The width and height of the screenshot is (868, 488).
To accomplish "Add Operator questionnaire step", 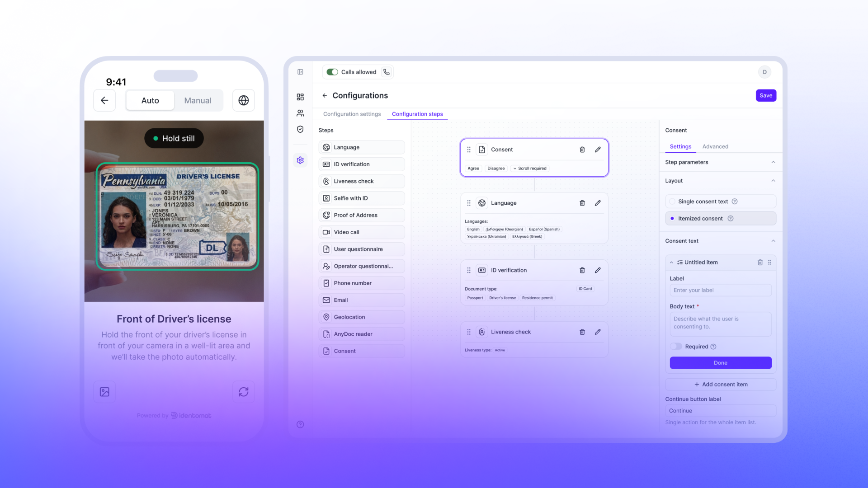I will pos(362,266).
